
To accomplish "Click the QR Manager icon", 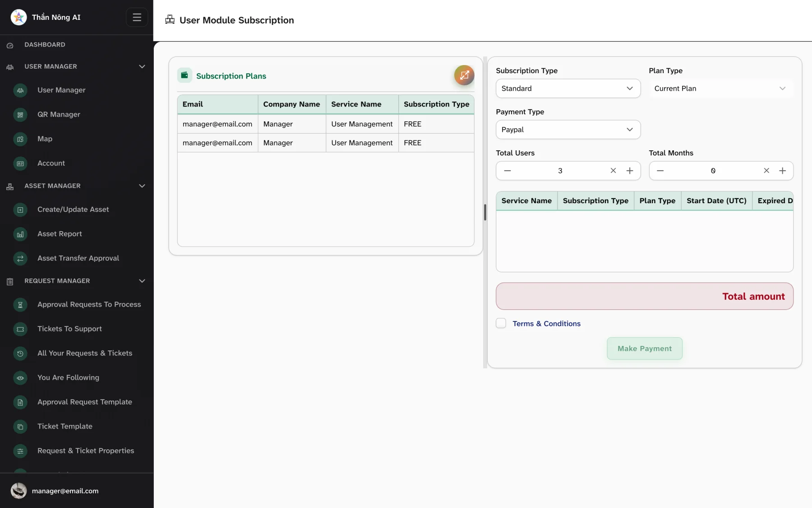I will (x=20, y=115).
